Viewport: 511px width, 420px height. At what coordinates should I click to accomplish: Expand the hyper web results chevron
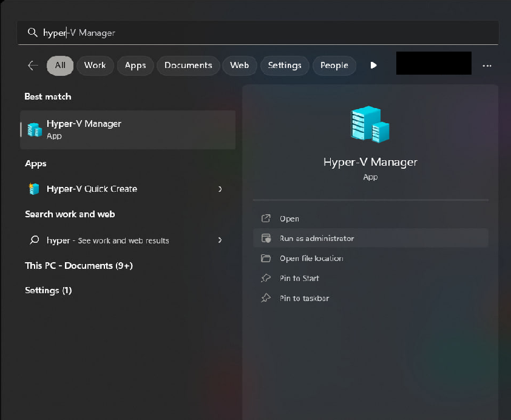point(220,240)
